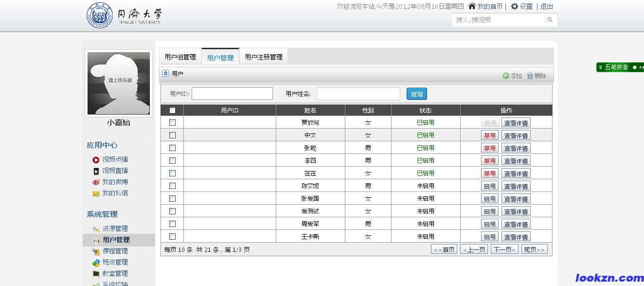Viewport: 644px width, 286px height.
Task: Click the green 添加 add icon
Action: point(506,76)
